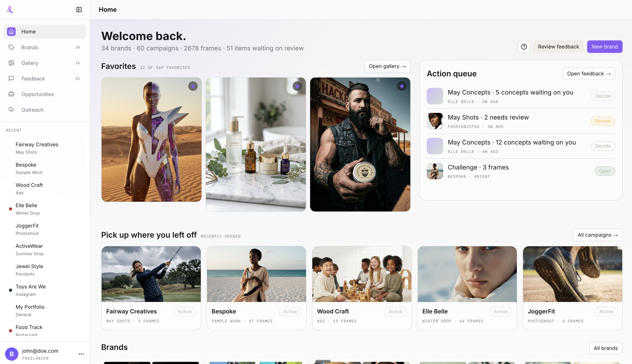This screenshot has height=364, width=632.
Task: Unfavorite the desert cyborg model image
Action: 193,86
